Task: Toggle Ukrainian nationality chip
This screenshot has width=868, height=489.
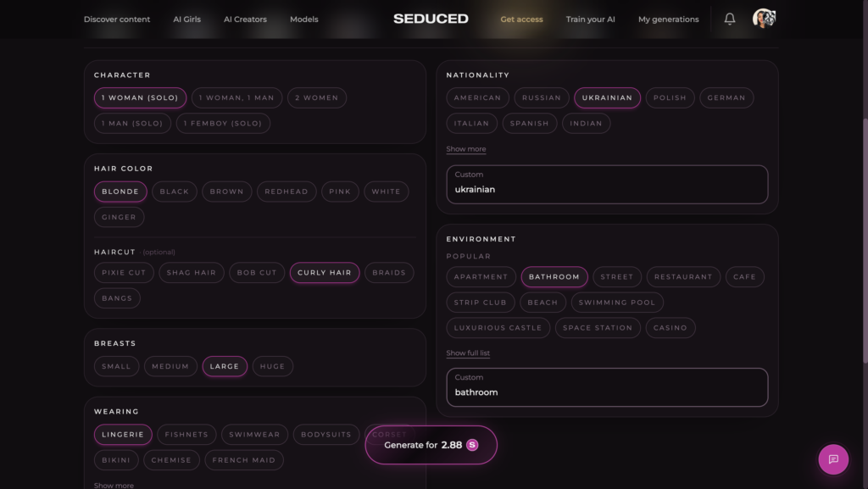Action: (x=607, y=98)
